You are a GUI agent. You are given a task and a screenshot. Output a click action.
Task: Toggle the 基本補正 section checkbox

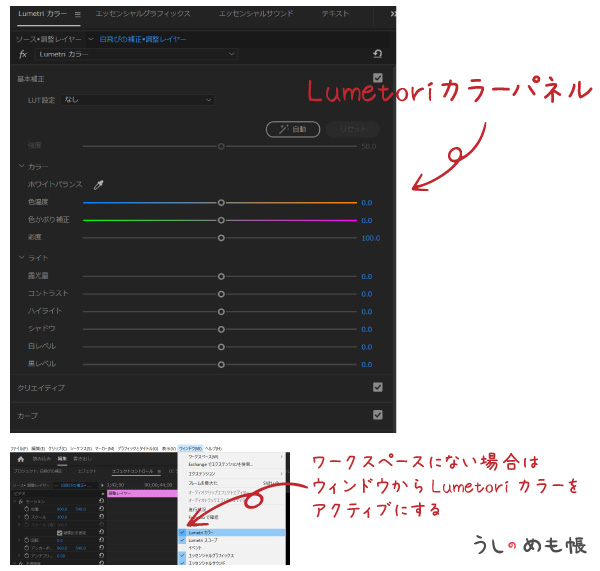(x=378, y=78)
